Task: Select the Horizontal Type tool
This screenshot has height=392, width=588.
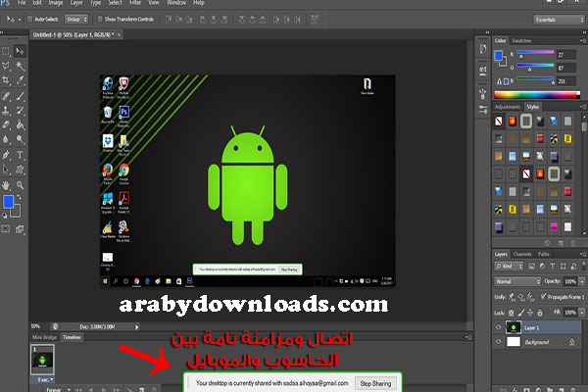Action: (21, 155)
